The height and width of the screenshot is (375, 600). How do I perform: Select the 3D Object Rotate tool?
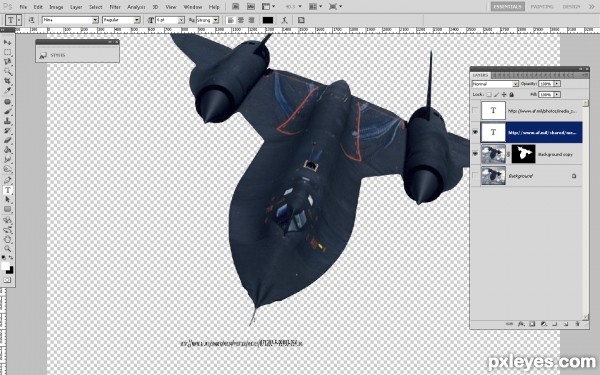[7, 220]
